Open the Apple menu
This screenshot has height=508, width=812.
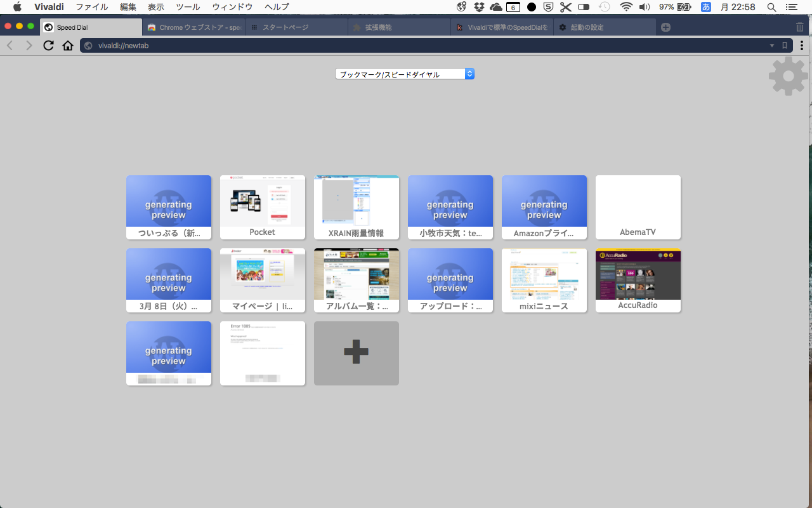pos(17,7)
